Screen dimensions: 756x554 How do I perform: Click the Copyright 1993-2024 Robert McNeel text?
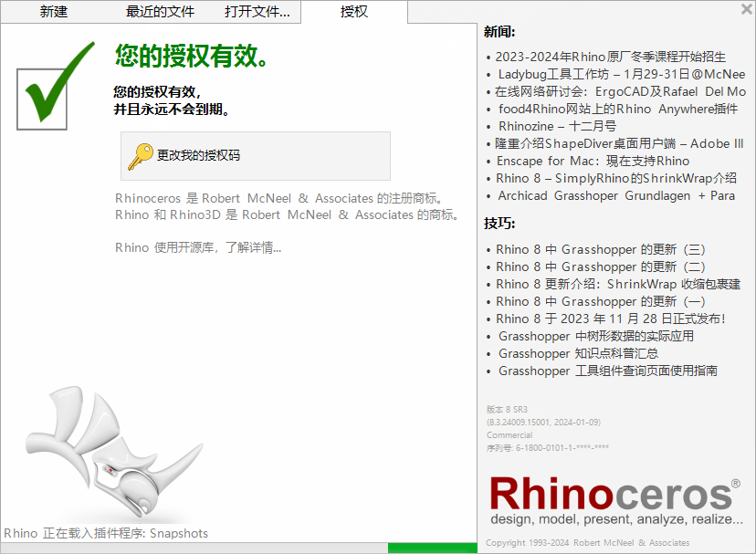click(587, 543)
